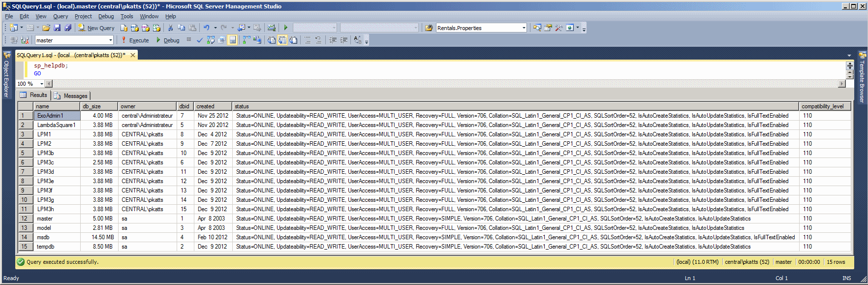Toggle the IntelliSense Enabled button
The width and height of the screenshot is (868, 285).
233,40
